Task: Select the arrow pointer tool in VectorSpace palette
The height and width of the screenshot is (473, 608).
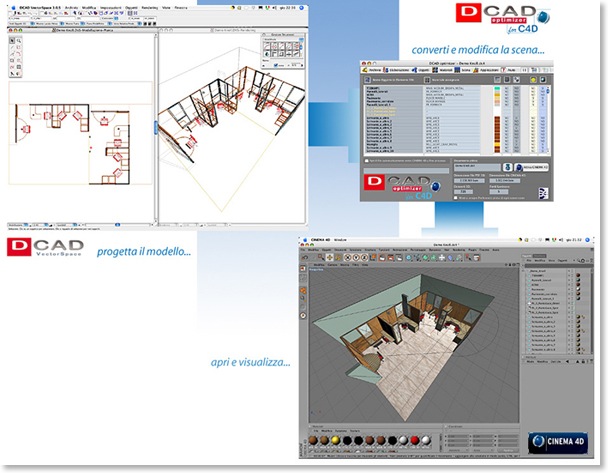Action: click(12, 40)
